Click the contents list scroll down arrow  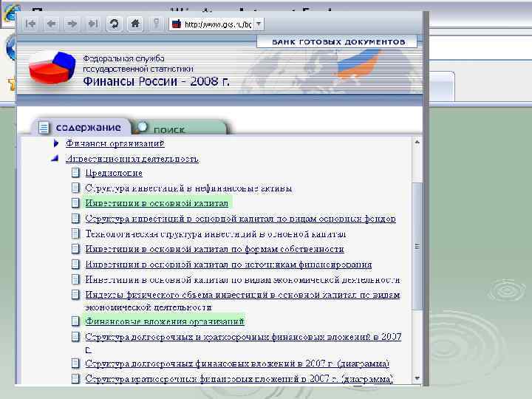tap(417, 378)
